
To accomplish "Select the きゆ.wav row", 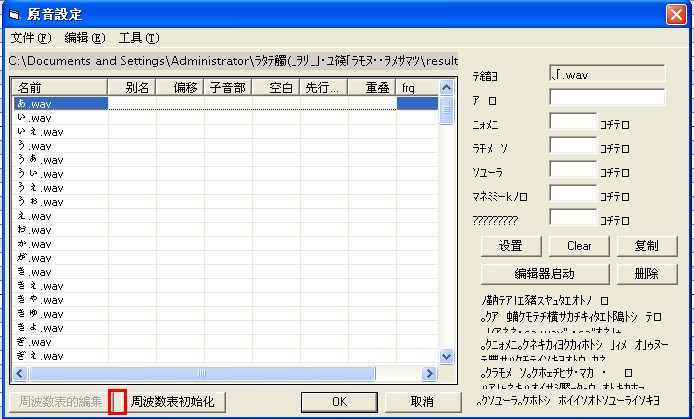I will (x=226, y=314).
